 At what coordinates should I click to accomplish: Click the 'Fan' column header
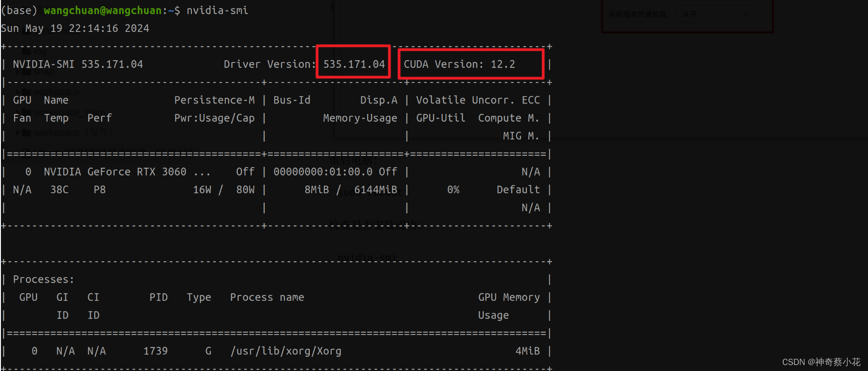tap(22, 118)
